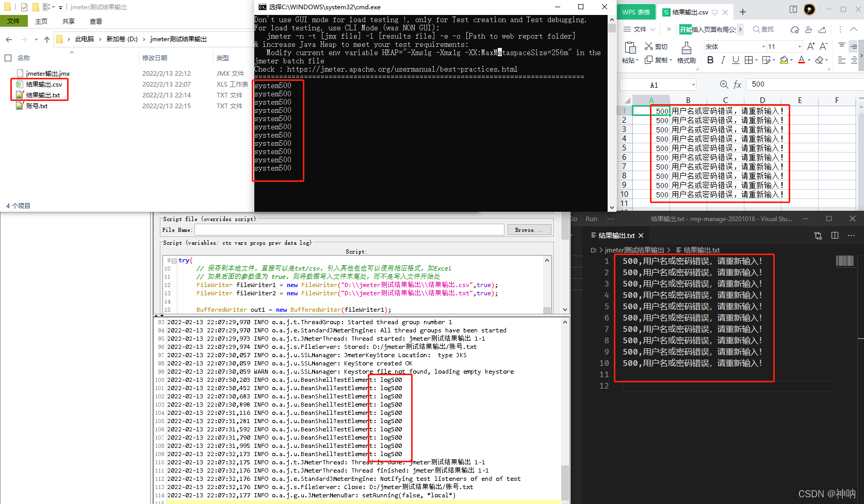Toggle Underline formatting in WPS
864x504 pixels.
736,60
